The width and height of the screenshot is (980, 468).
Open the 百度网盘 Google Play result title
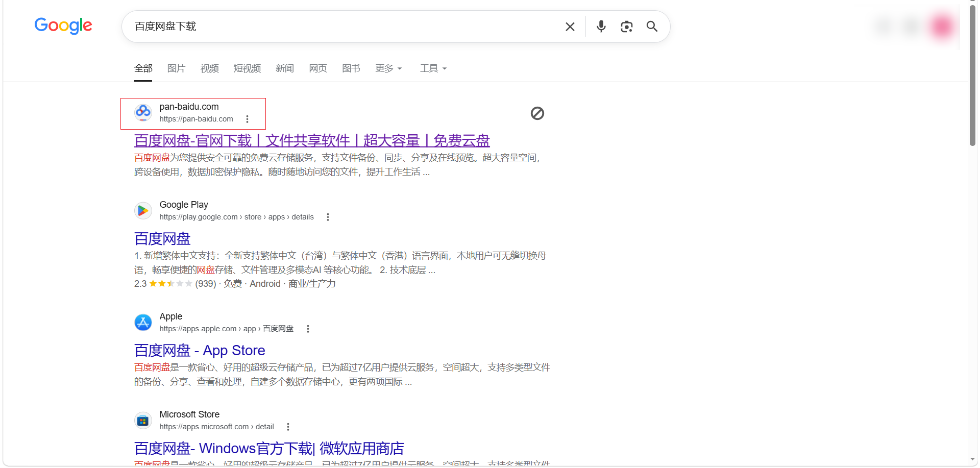coord(162,238)
